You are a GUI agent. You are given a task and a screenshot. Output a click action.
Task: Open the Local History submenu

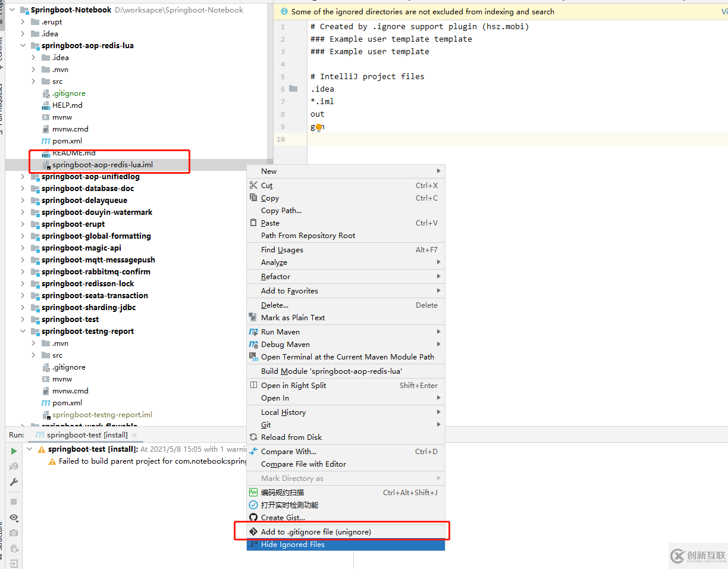point(346,412)
